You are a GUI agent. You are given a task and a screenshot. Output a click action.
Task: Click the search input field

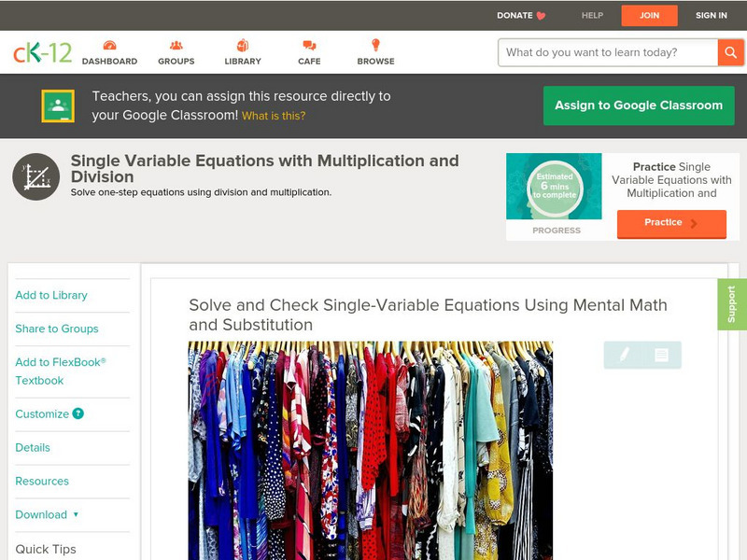coord(607,52)
